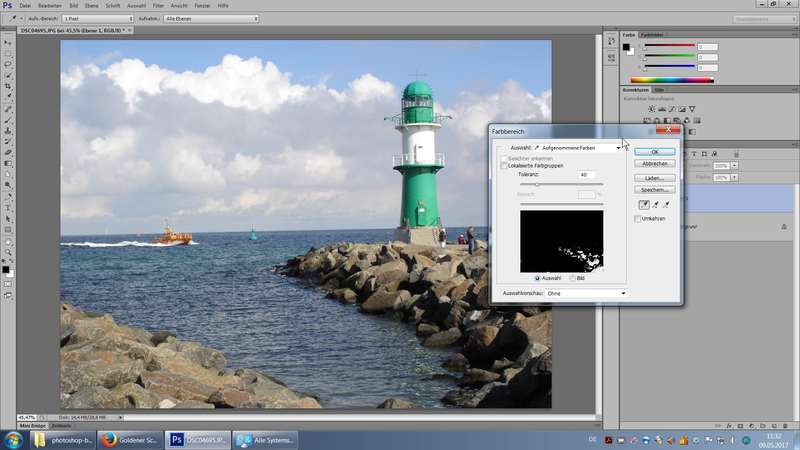The height and width of the screenshot is (450, 800).
Task: Select the subtract-from-sample eyedropper in Farbbereich
Action: (x=667, y=204)
